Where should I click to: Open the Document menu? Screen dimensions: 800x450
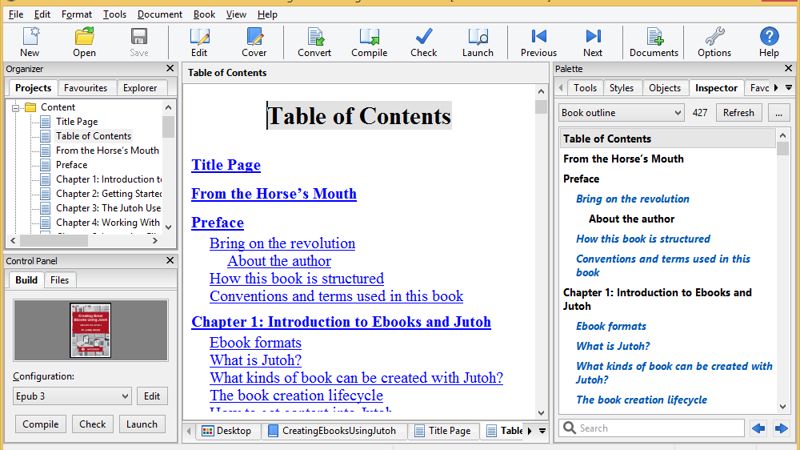click(x=160, y=14)
